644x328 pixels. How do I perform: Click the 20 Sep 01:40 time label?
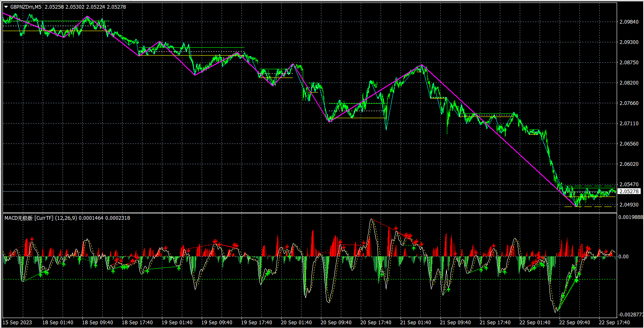pos(297,323)
